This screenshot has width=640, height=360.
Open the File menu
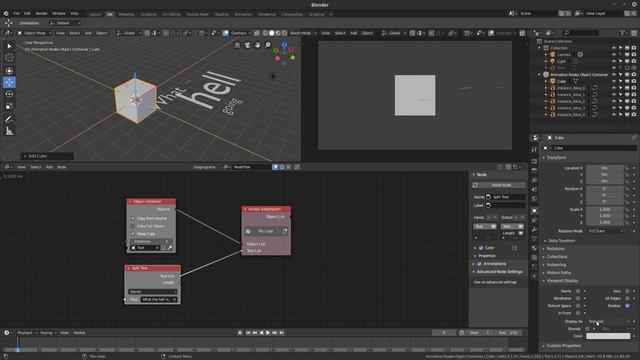16,13
